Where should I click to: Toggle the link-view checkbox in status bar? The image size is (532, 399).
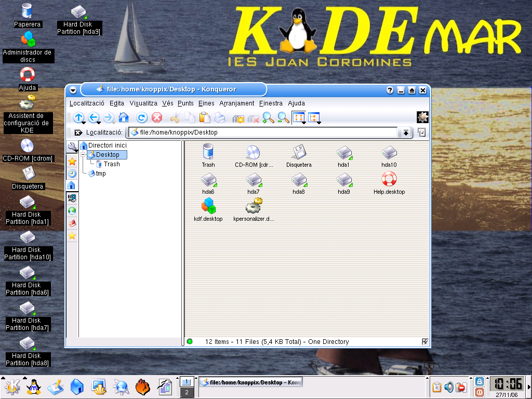tap(425, 341)
